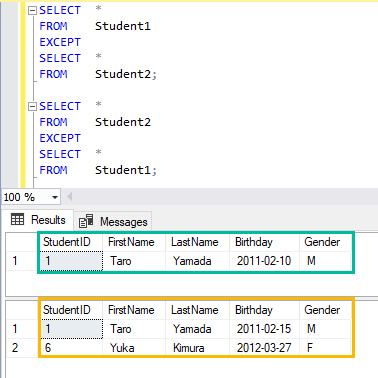
Task: Collapse the second SELECT query block
Action: (x=32, y=107)
